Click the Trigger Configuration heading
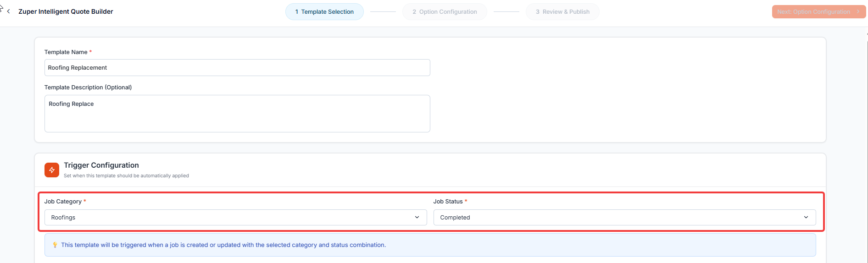868x263 pixels. pyautogui.click(x=101, y=165)
